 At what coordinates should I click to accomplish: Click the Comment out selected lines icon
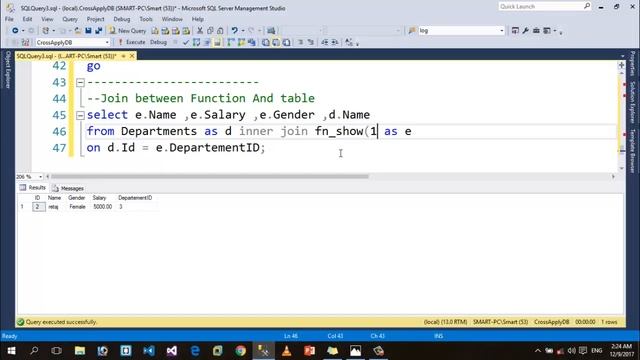(x=300, y=42)
